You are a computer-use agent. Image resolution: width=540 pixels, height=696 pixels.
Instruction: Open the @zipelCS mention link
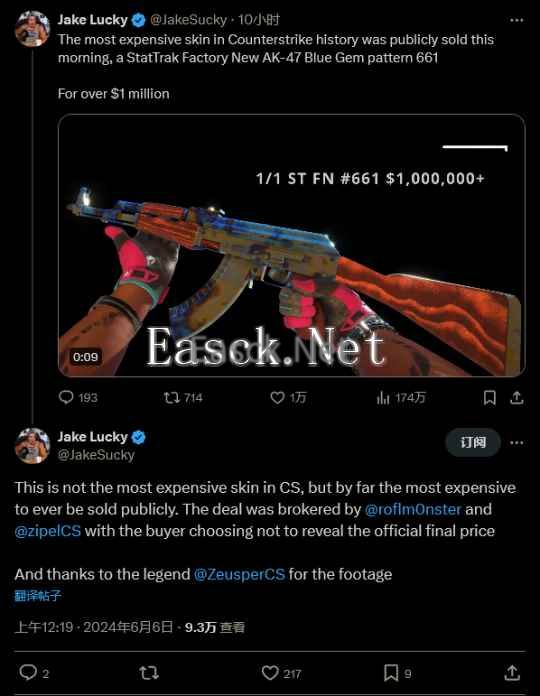(x=48, y=531)
